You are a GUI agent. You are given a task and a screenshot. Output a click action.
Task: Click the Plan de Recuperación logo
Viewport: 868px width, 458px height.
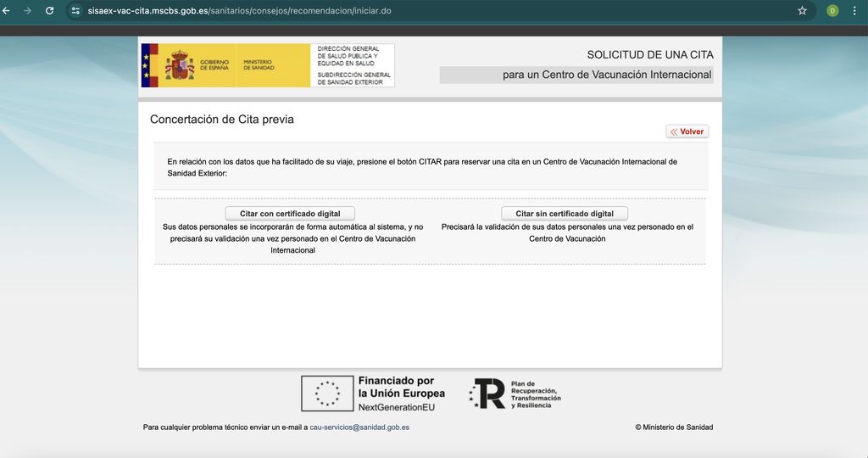[515, 394]
